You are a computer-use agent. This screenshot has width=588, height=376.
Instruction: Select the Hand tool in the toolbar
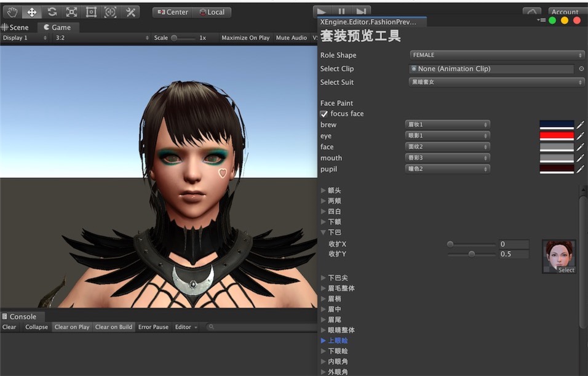click(12, 12)
